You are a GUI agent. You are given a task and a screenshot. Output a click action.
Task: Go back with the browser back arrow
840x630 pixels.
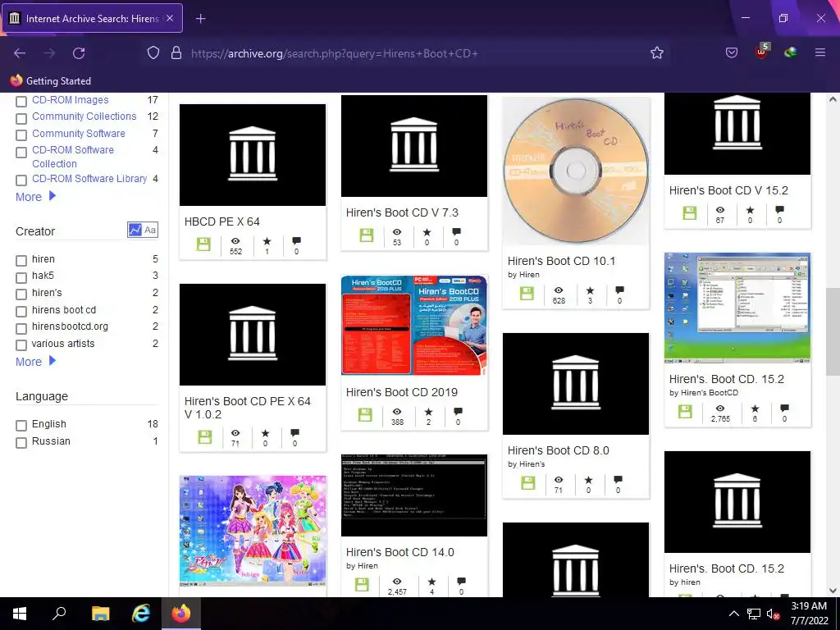(20, 53)
